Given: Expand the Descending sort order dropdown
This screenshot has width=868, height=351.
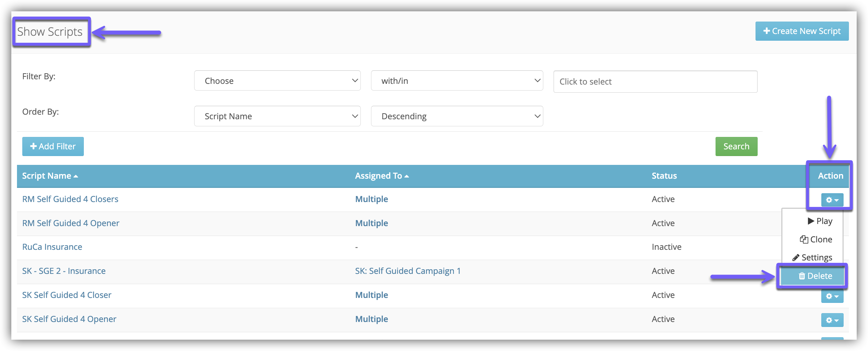Looking at the screenshot, I should [x=457, y=116].
